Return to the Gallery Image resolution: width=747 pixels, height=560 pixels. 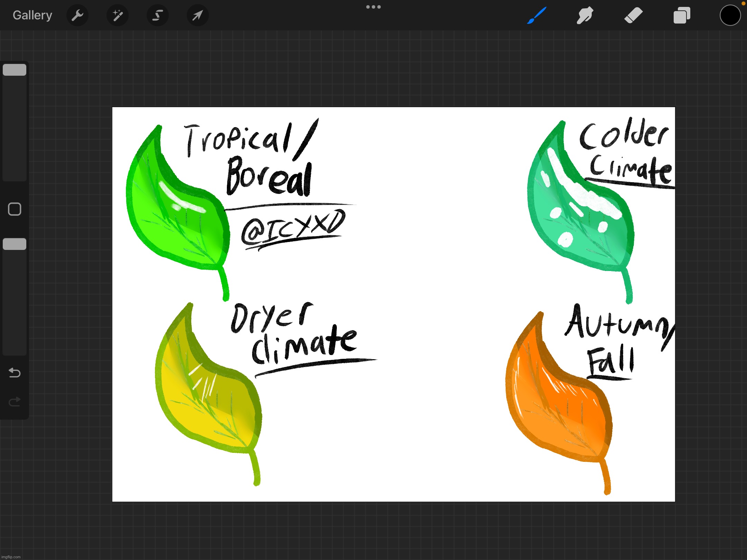pyautogui.click(x=32, y=15)
